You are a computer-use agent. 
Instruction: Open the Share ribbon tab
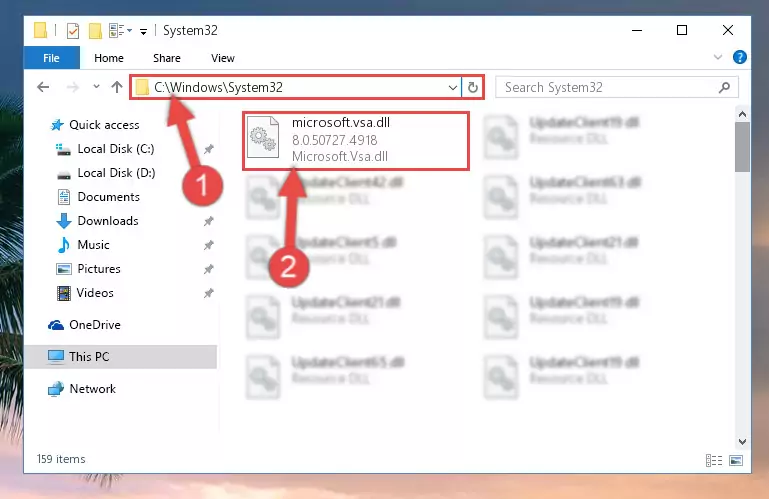(167, 58)
